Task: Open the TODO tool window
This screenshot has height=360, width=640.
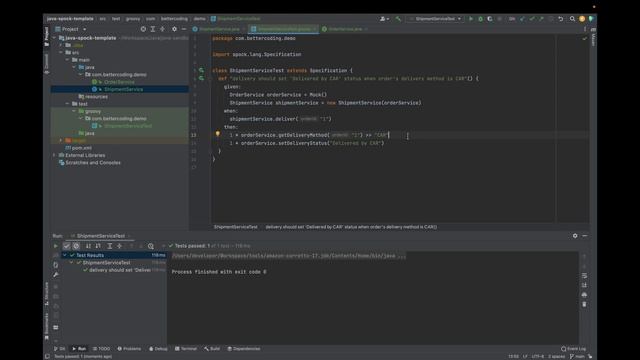Action: (x=101, y=349)
